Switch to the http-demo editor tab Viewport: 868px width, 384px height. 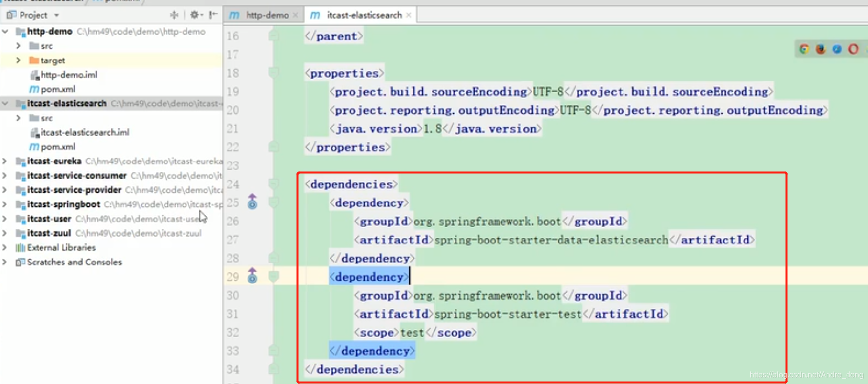pyautogui.click(x=267, y=15)
